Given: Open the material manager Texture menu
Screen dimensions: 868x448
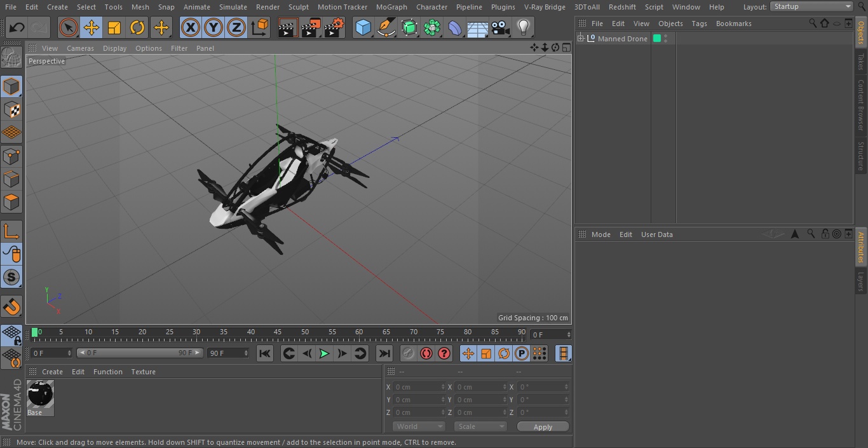Looking at the screenshot, I should click(x=143, y=372).
